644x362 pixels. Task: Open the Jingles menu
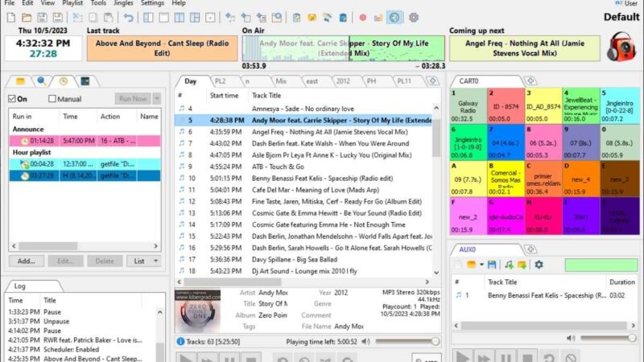tap(123, 3)
